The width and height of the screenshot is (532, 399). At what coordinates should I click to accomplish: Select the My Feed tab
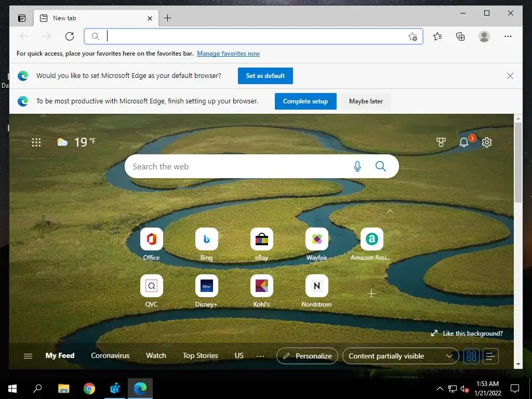point(60,355)
